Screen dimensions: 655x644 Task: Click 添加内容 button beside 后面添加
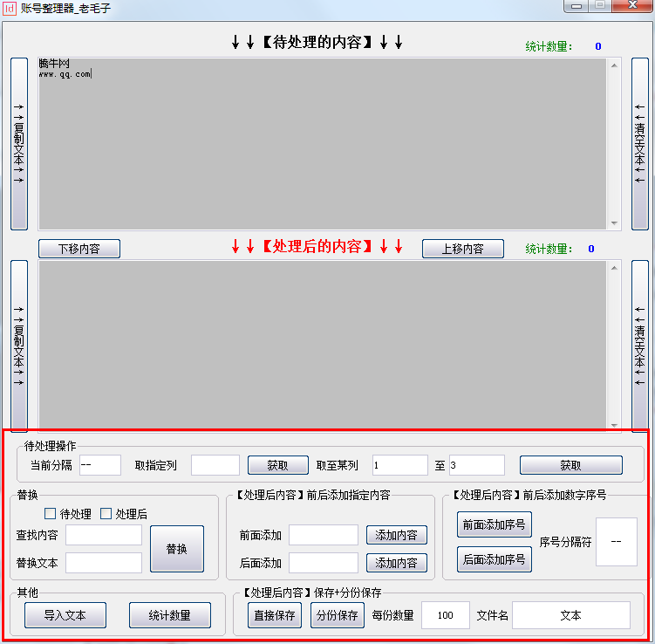tap(397, 563)
